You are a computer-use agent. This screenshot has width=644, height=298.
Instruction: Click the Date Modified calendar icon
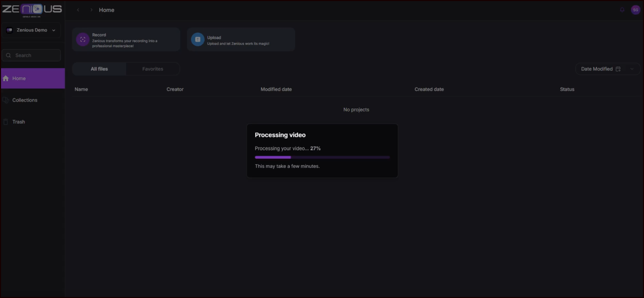tap(618, 69)
